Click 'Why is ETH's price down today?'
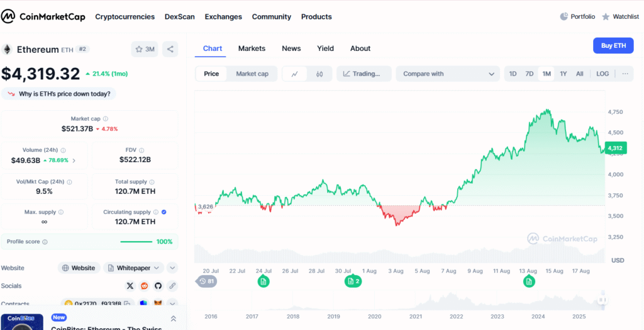This screenshot has width=644, height=330. click(x=58, y=94)
